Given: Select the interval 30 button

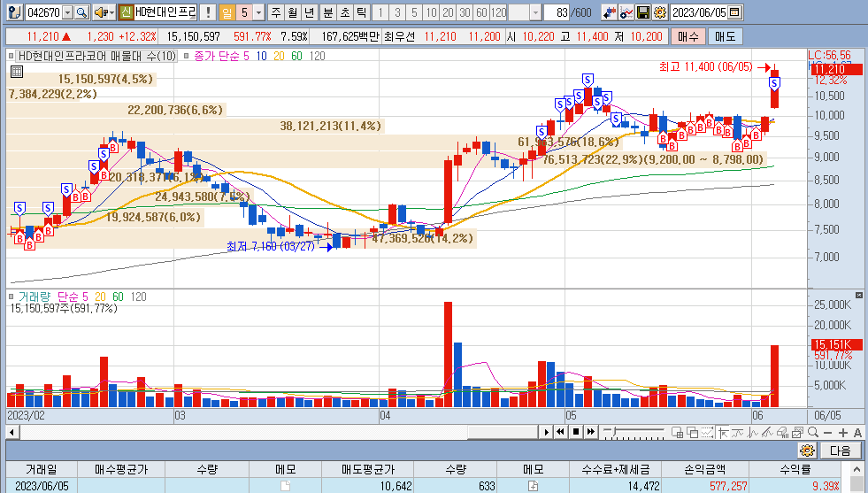Looking at the screenshot, I should point(465,12).
